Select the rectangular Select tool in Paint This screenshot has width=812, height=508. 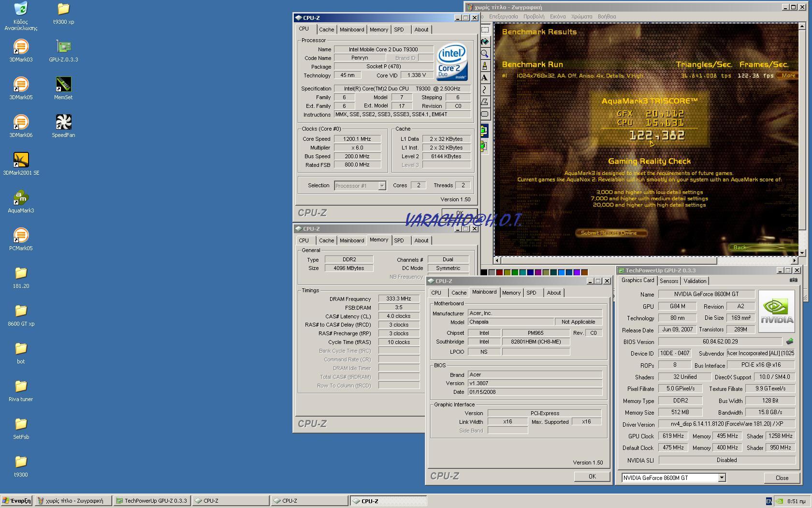[x=485, y=30]
